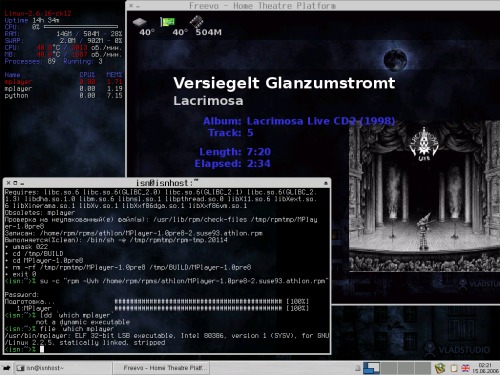Click the isn@isnhost:~ terminal title bar

point(167,183)
